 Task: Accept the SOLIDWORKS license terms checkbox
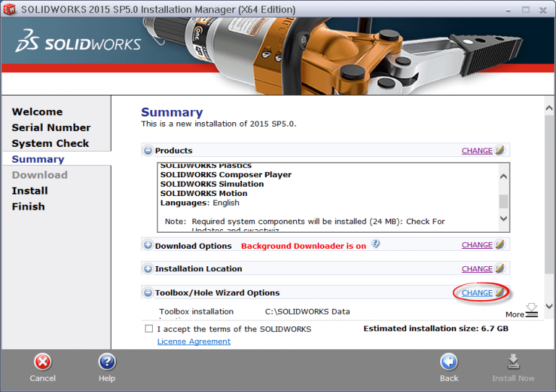148,328
